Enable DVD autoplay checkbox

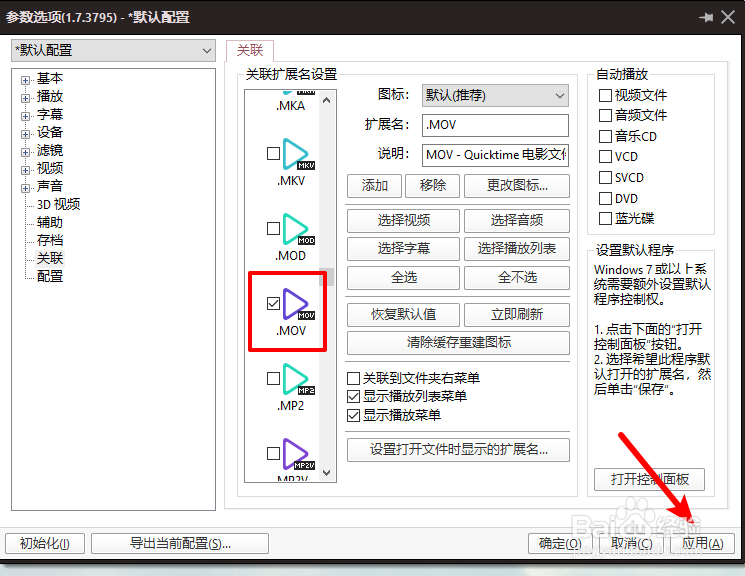605,198
